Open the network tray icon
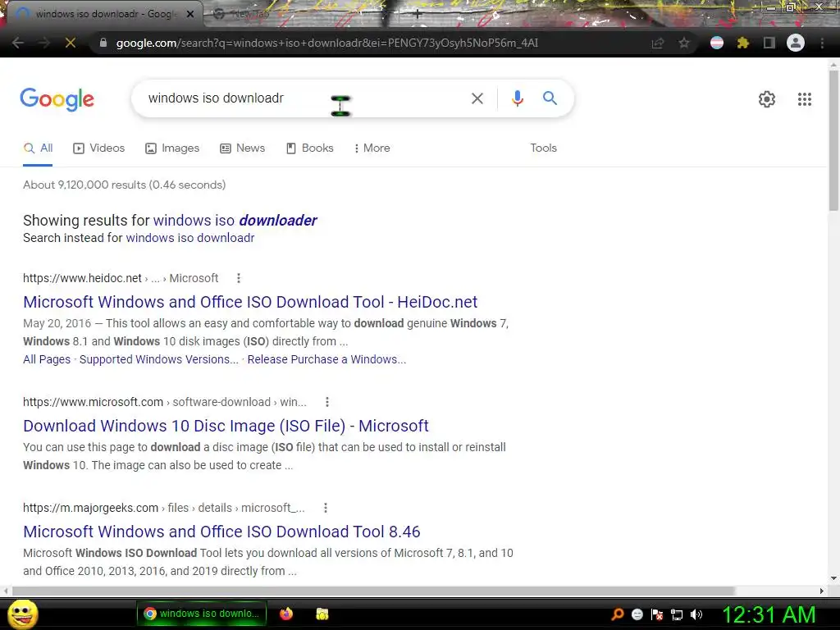The image size is (840, 630). coord(677,615)
